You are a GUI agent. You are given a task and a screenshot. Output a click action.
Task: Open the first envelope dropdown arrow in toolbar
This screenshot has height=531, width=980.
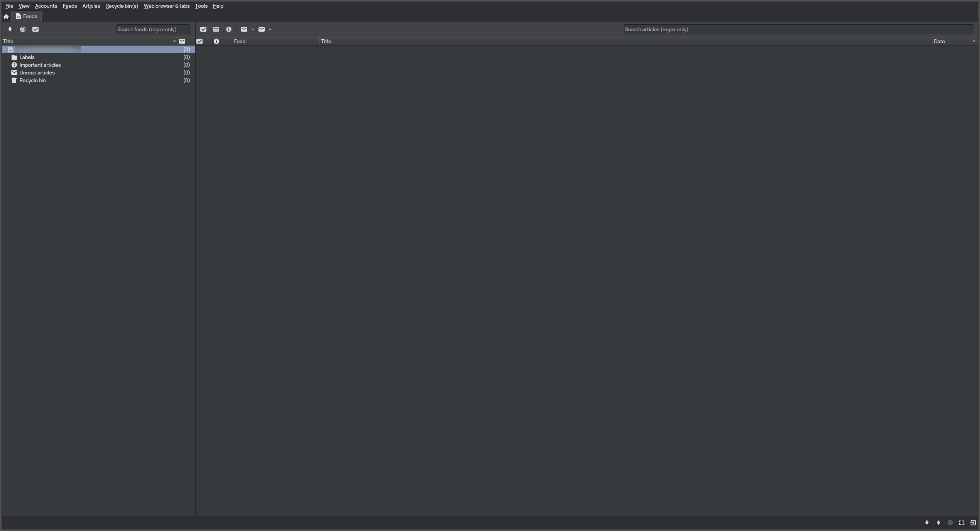click(x=252, y=30)
